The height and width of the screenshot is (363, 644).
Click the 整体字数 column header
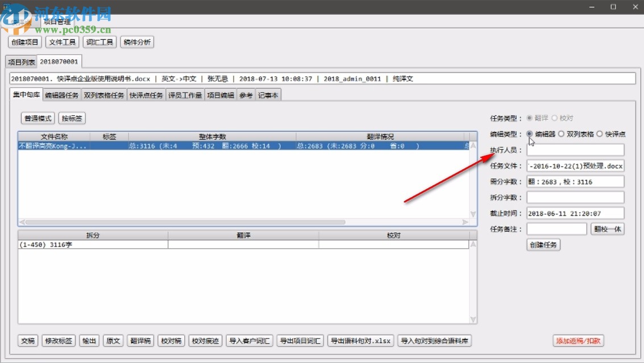coord(213,137)
